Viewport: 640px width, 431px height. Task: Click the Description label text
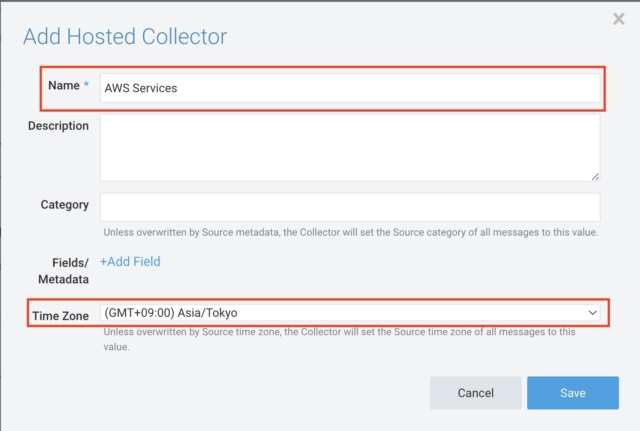click(58, 126)
